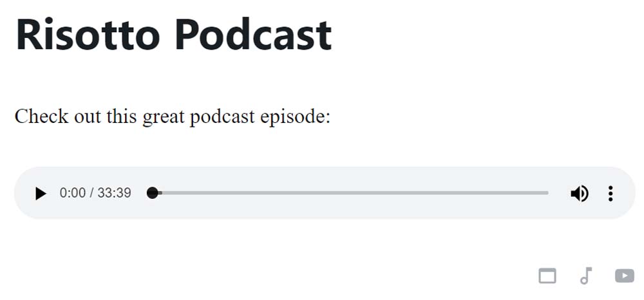
Task: Click the YouTube icon
Action: pos(625,276)
